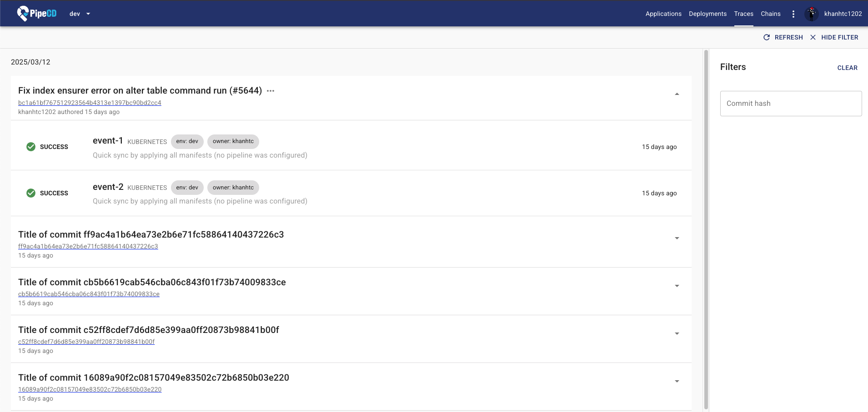868x412 pixels.
Task: Click inside the Commit hash filter field
Action: [790, 103]
